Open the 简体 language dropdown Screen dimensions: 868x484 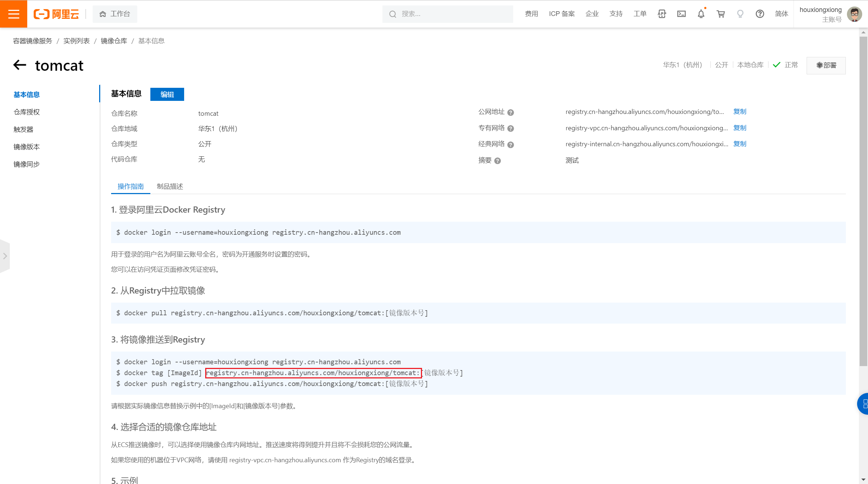[x=782, y=14]
